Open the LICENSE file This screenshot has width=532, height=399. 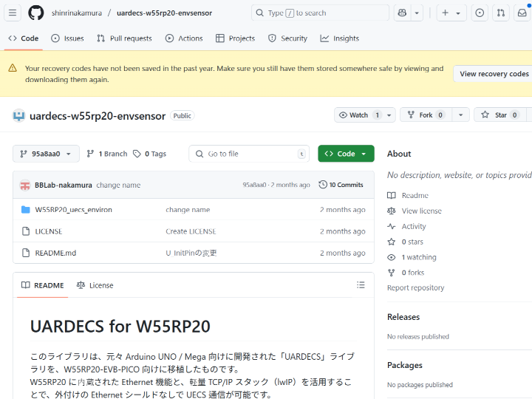[x=49, y=231]
